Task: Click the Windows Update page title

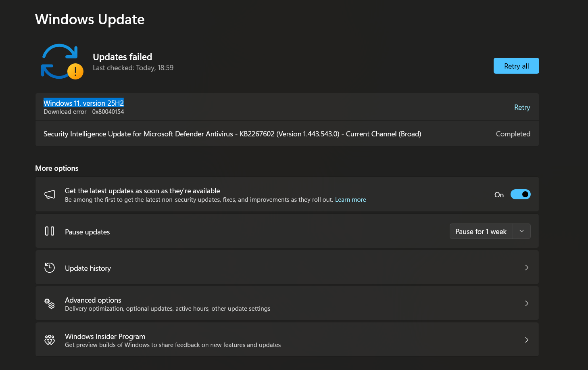Action: tap(90, 19)
